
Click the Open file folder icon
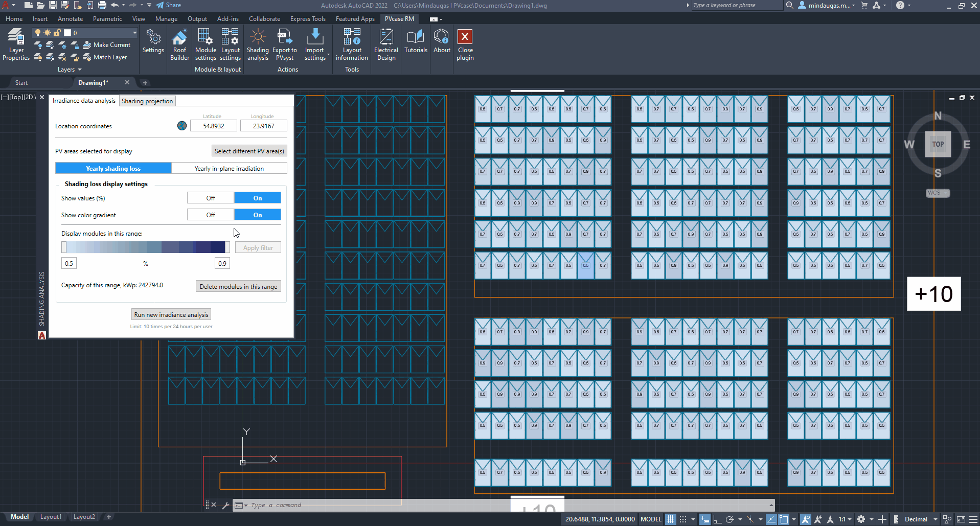[40, 5]
